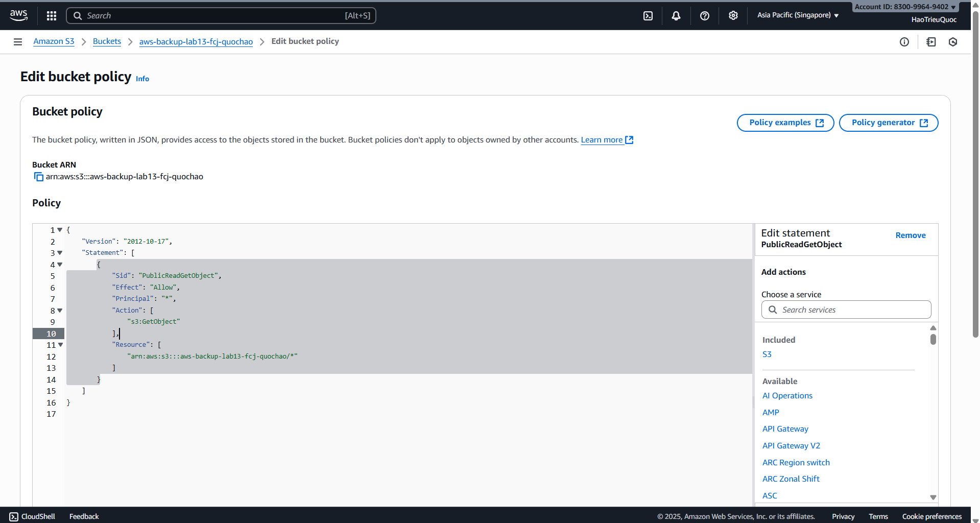980x523 pixels.
Task: Go to Buckets breadcrumb link
Action: (107, 41)
